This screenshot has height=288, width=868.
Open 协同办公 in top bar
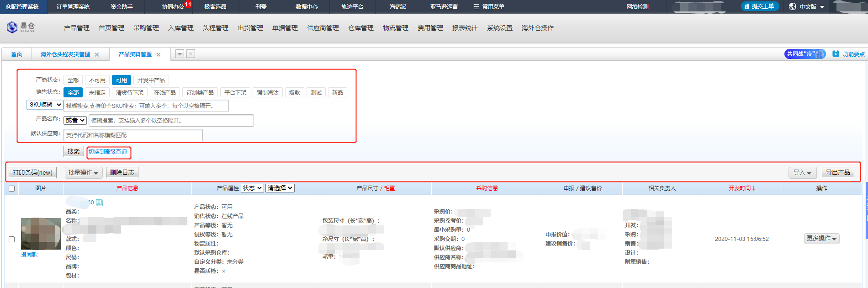click(173, 7)
